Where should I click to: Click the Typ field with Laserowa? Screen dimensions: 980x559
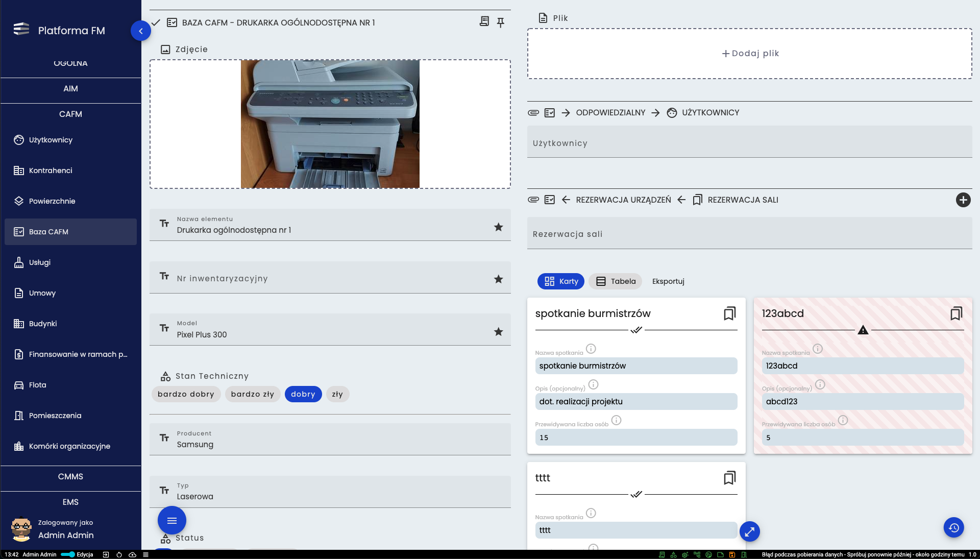pyautogui.click(x=330, y=492)
